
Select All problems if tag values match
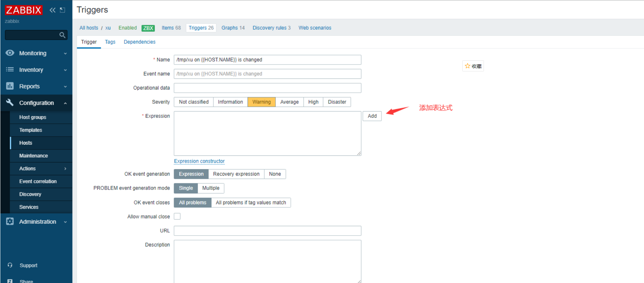(x=251, y=202)
